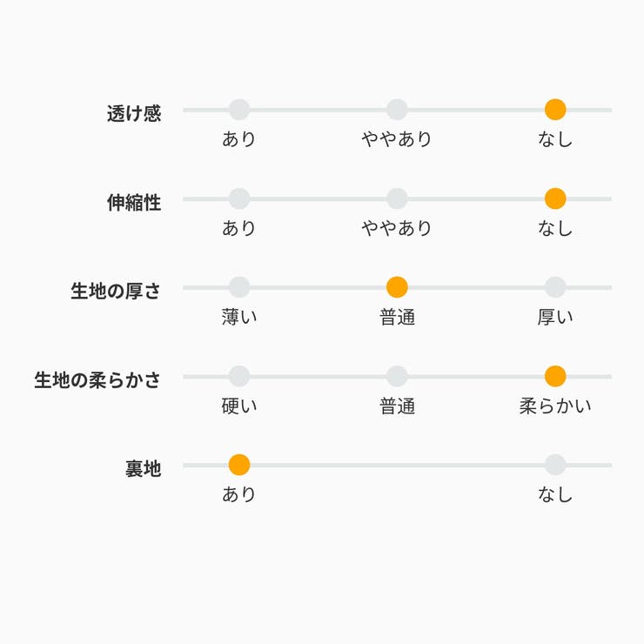Click orange 普通 dot on 生地の厚さ row
The image size is (644, 644).
coord(397,287)
